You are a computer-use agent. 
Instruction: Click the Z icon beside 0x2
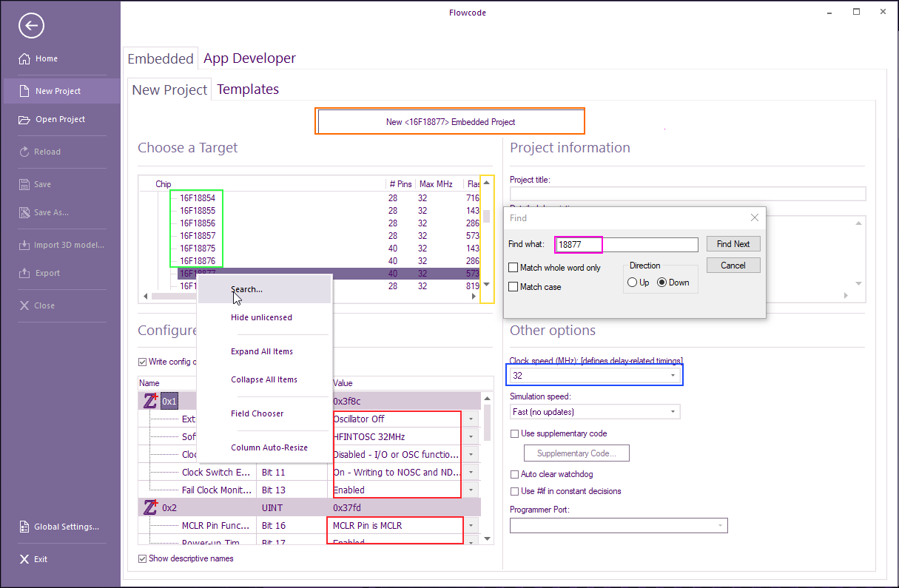[x=151, y=507]
